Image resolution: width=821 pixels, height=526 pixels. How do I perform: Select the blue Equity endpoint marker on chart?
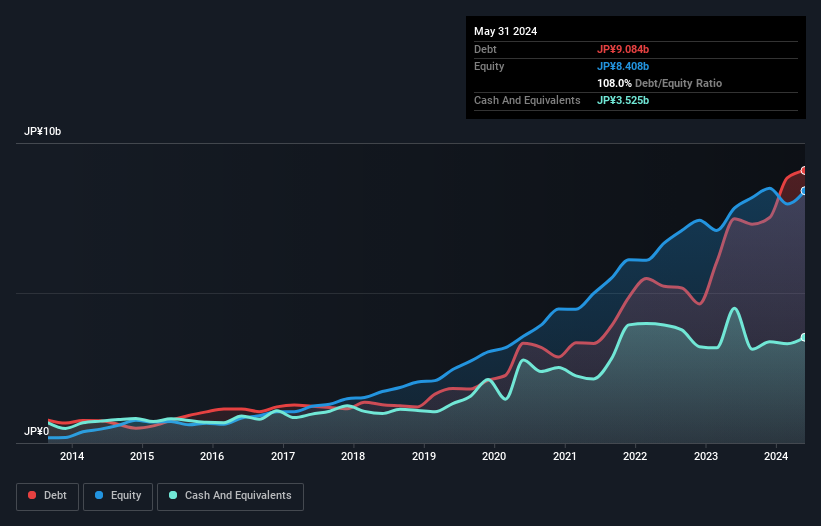(x=804, y=191)
